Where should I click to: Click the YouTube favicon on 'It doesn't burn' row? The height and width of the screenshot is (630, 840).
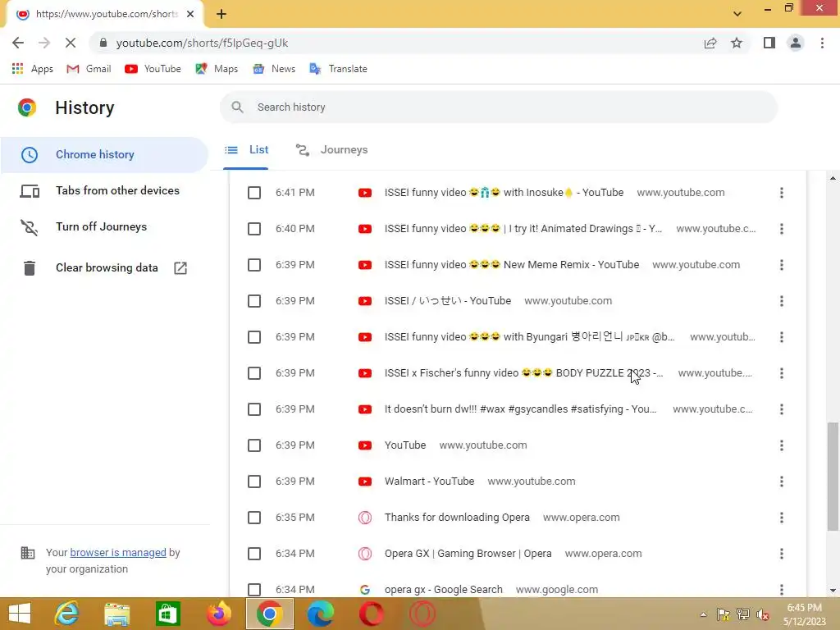[365, 409]
